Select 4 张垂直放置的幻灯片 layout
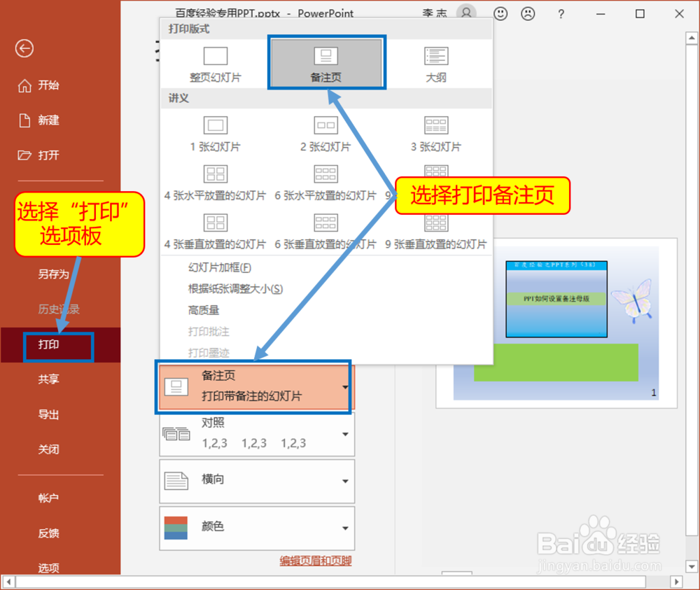 (216, 231)
